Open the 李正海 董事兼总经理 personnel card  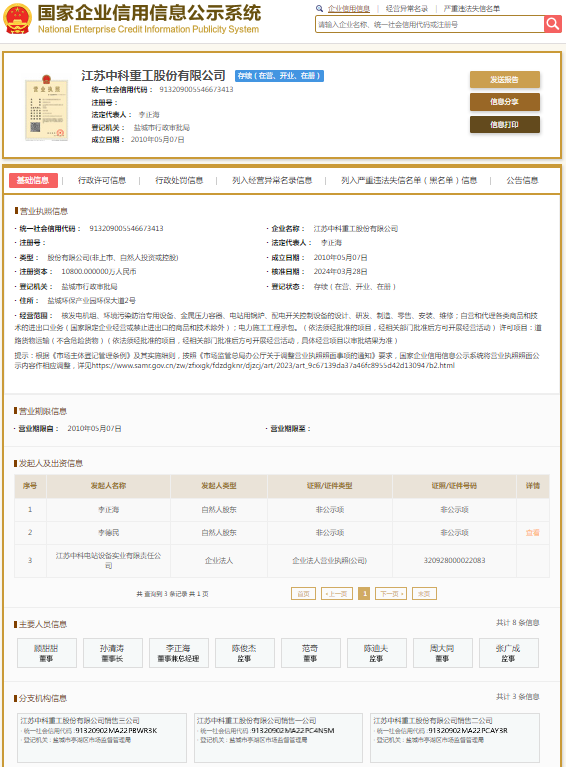[x=179, y=653]
